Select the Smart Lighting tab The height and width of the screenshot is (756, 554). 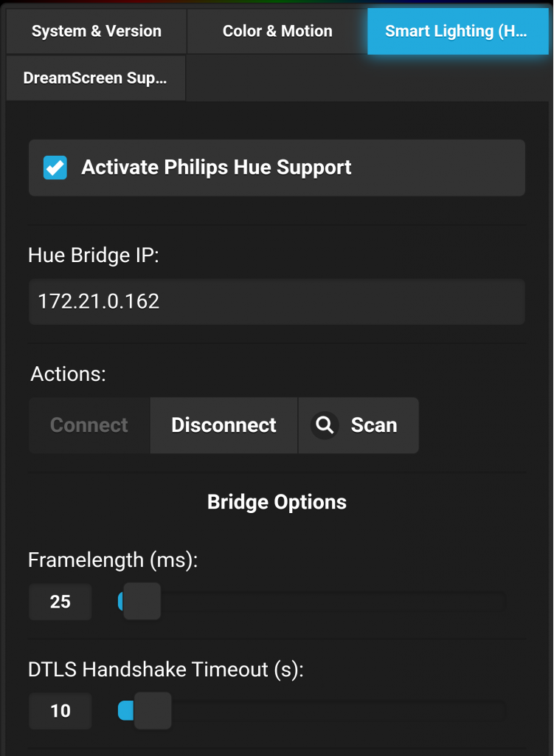(457, 31)
